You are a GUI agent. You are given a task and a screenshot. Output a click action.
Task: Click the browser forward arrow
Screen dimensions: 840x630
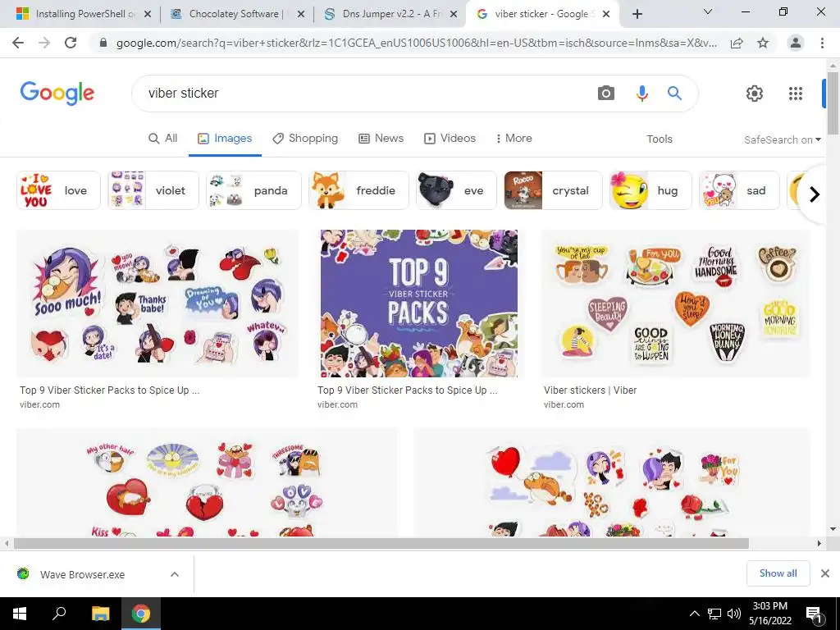click(44, 43)
